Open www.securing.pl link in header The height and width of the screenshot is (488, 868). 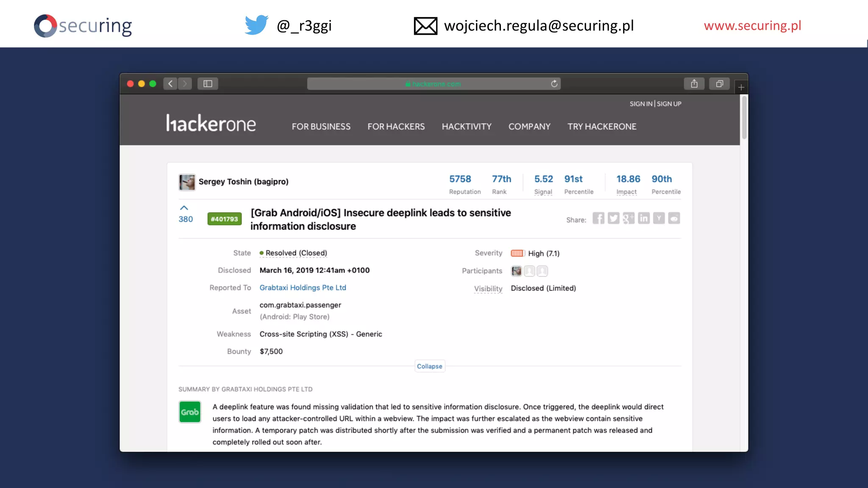click(752, 26)
